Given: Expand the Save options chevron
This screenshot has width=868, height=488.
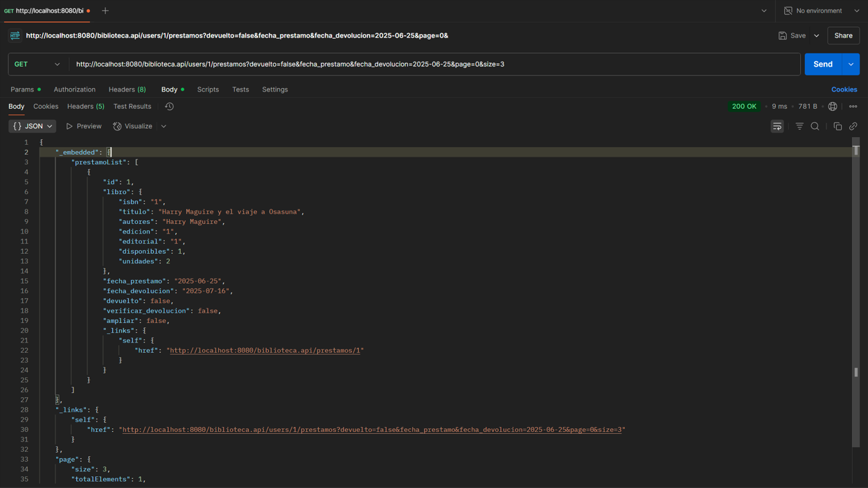Looking at the screenshot, I should click(817, 35).
